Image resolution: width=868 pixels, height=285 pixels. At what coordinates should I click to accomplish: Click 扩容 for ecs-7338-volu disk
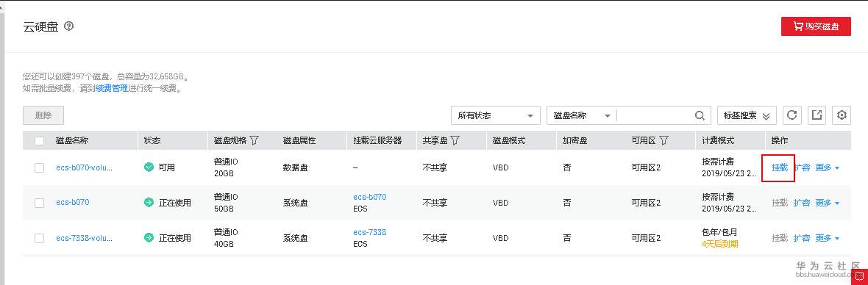[x=802, y=238]
